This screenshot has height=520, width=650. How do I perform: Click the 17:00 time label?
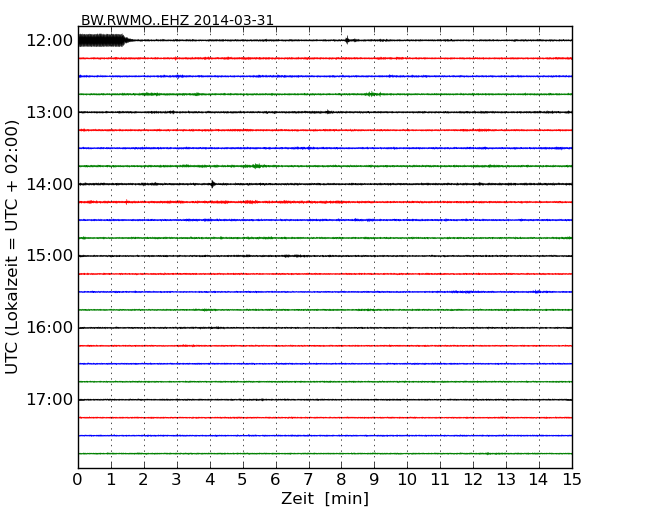click(49, 400)
